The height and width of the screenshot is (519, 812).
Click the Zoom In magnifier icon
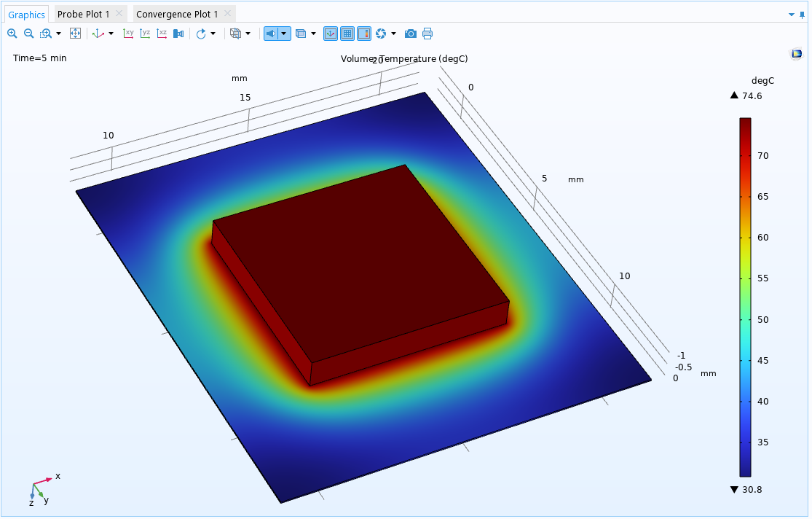[12, 34]
